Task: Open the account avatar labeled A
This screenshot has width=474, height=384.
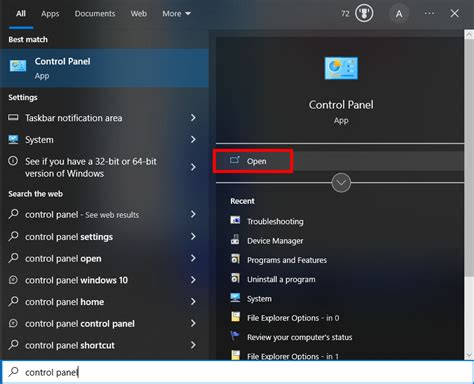Action: pyautogui.click(x=399, y=14)
